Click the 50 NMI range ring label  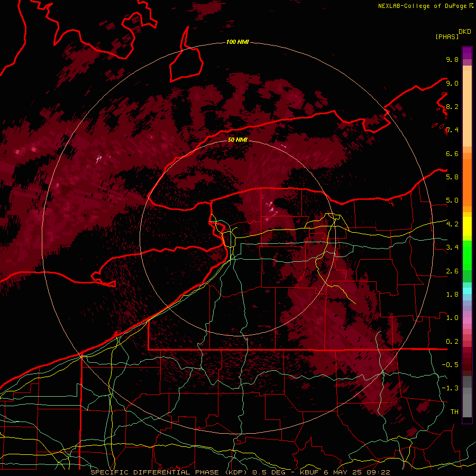pyautogui.click(x=237, y=140)
